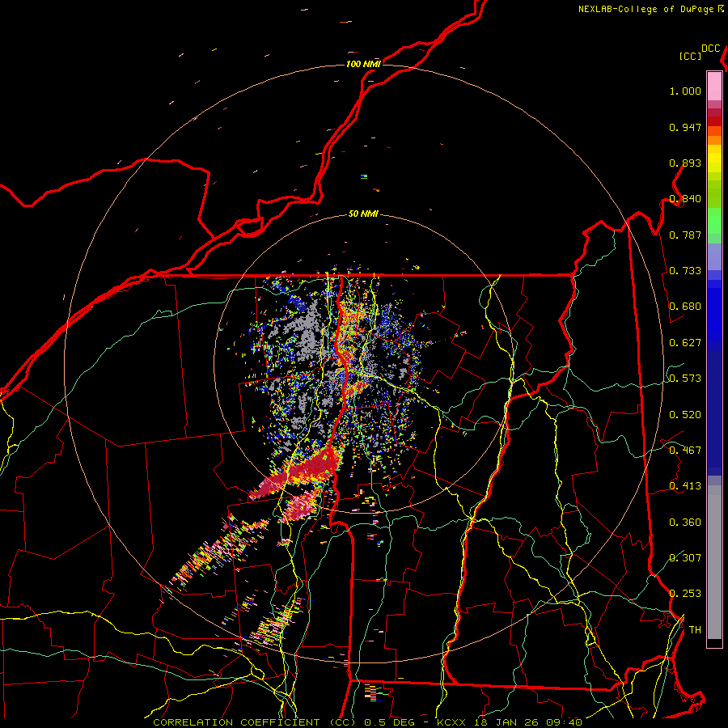Screen dimensions: 728x728
Task: Click the 0.253 scale value
Action: tap(685, 594)
